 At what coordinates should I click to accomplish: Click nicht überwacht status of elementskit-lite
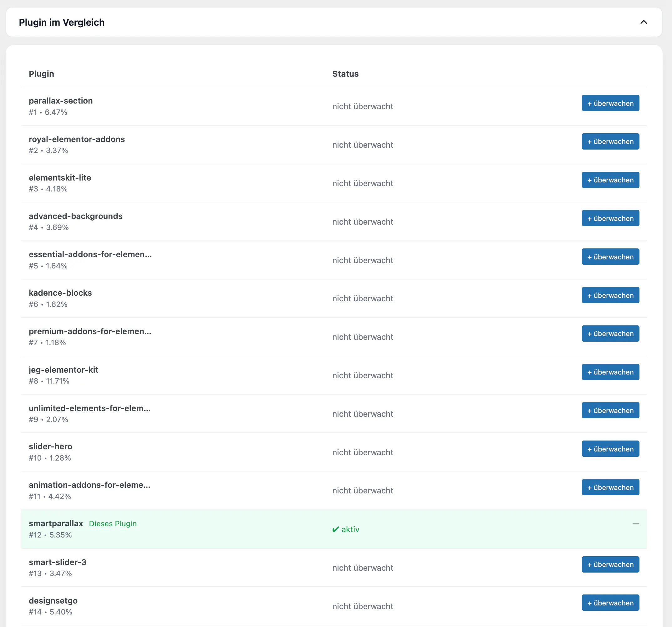[363, 183]
